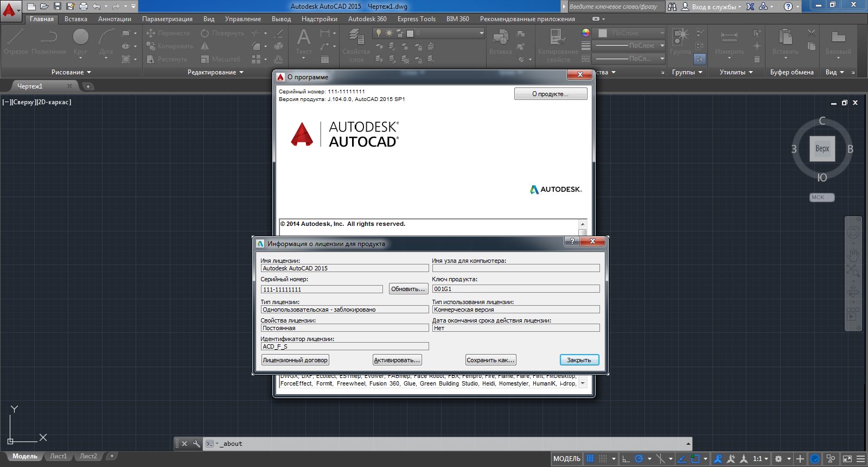Toggle hardware acceleration blue circle icon
Image resolution: width=868 pixels, height=467 pixels.
815,459
